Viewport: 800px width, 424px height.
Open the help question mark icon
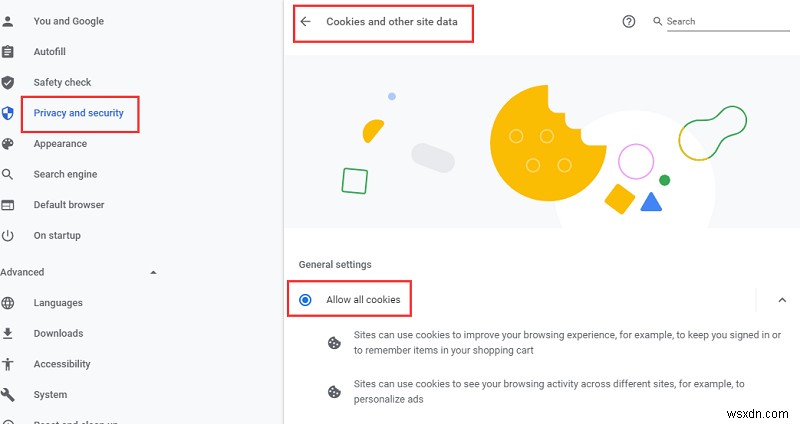[x=629, y=21]
